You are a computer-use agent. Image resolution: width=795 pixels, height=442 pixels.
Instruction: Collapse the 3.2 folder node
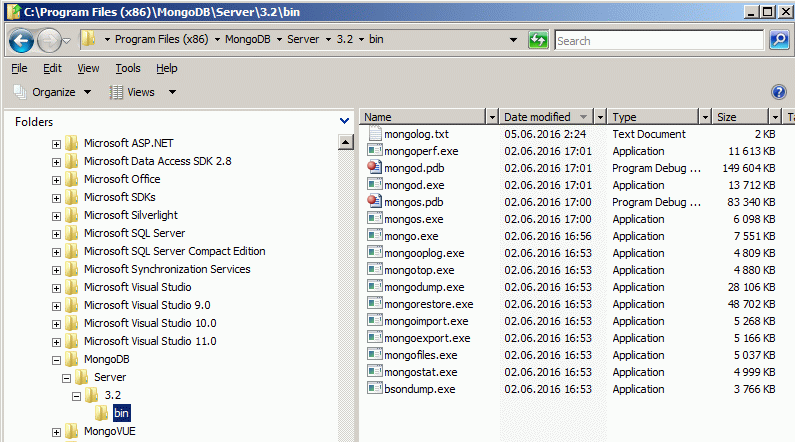[77, 396]
